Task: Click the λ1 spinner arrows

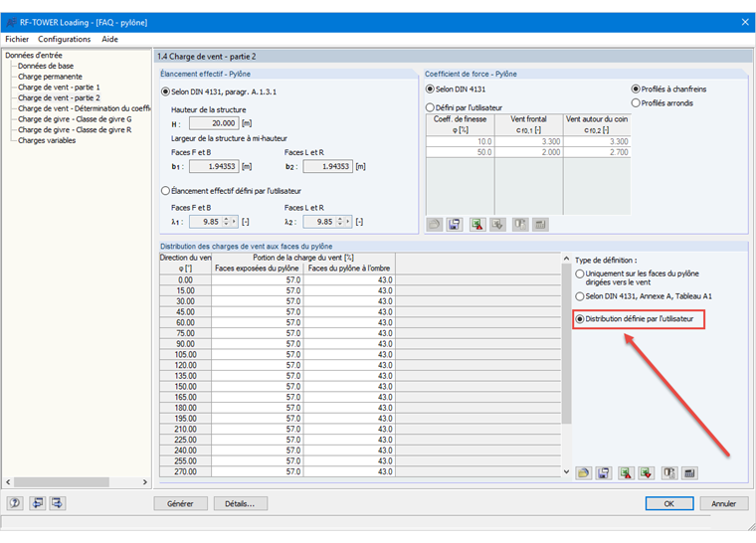Action: coord(226,222)
